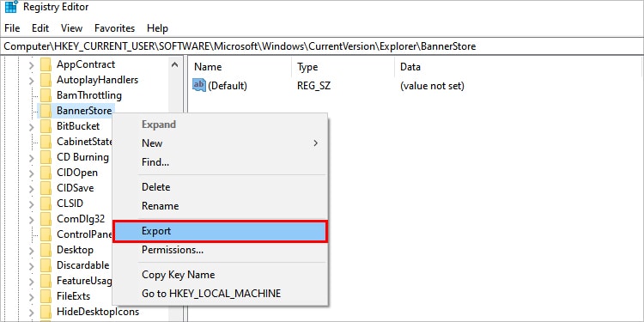Open the File menu
The image size is (644, 322).
(12, 28)
